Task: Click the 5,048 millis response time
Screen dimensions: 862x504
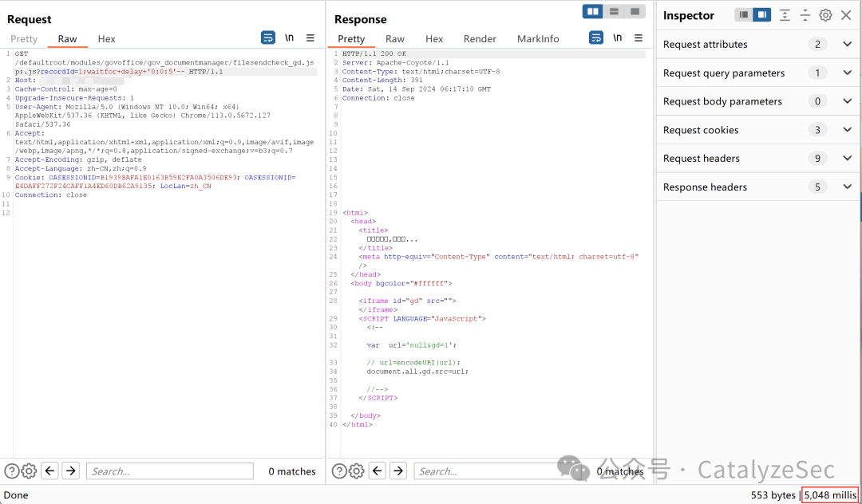Action: click(830, 495)
